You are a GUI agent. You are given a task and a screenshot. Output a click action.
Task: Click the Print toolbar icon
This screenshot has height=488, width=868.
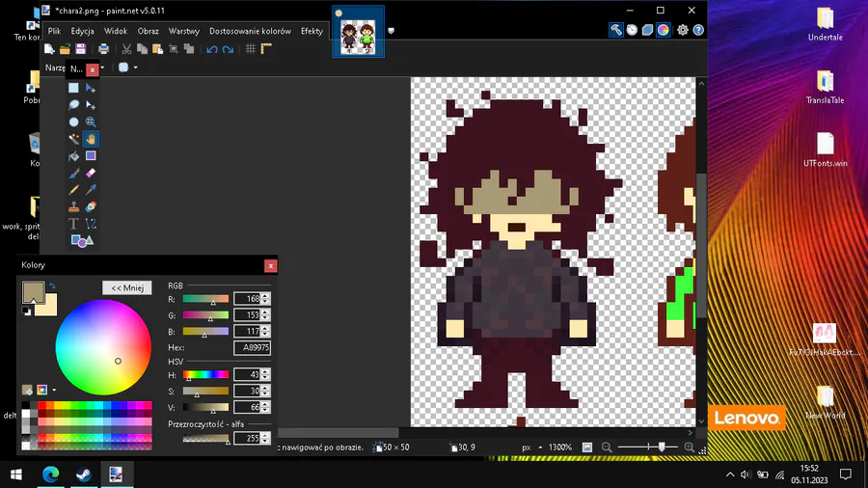pyautogui.click(x=103, y=49)
